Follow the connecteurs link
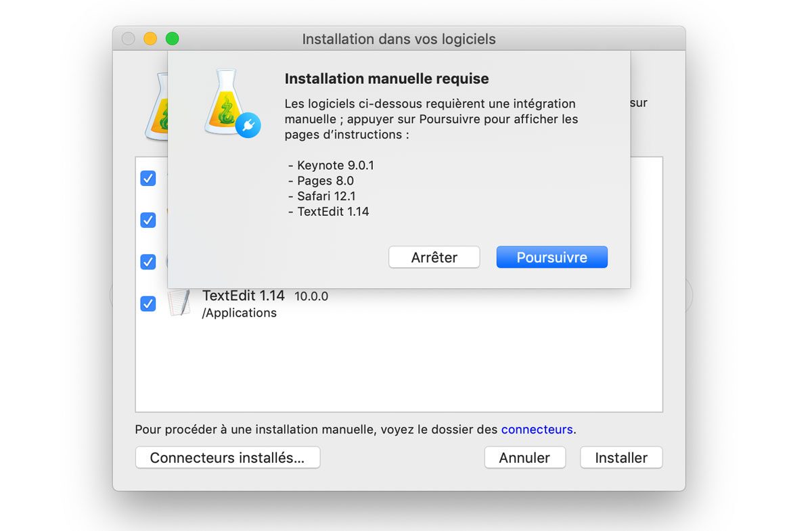The width and height of the screenshot is (812, 531). tap(537, 430)
